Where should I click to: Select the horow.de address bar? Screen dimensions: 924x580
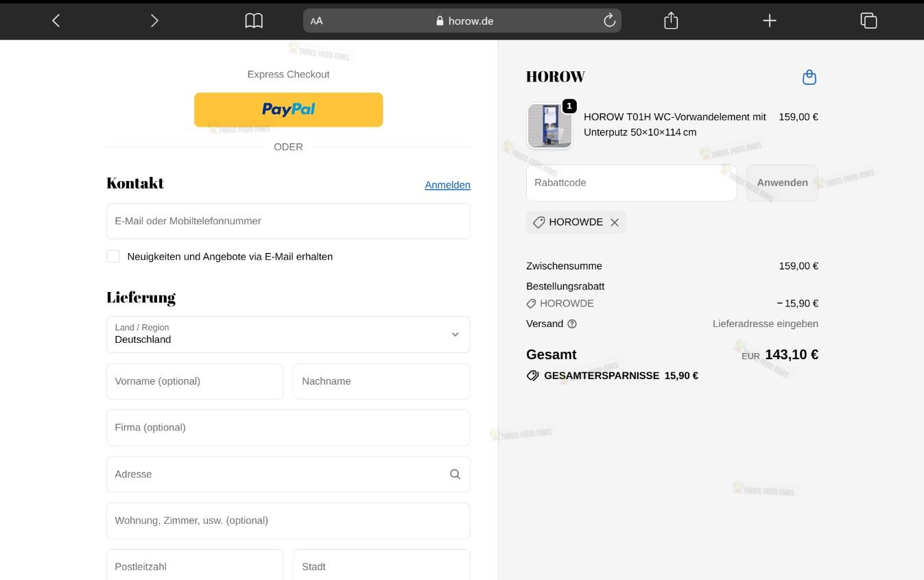tap(462, 21)
